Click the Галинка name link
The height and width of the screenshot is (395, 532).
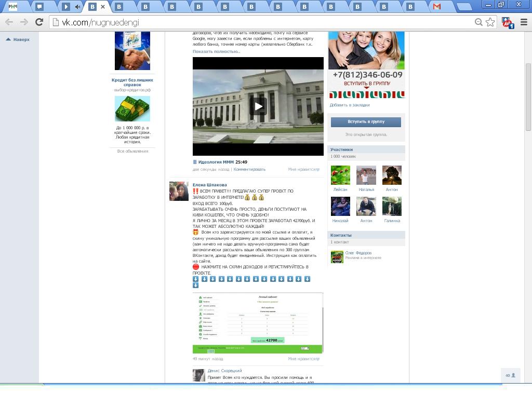tap(392, 221)
